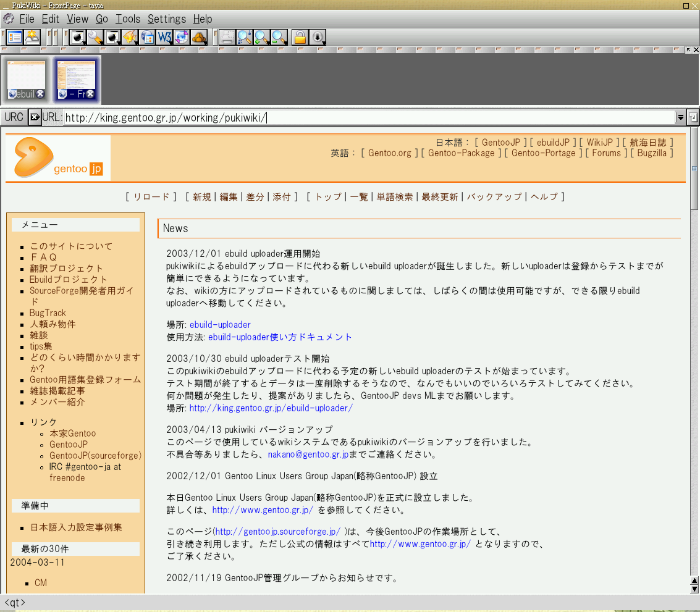Open the Gentoo-Portage header link
Screen dimensions: 700x612
[x=543, y=153]
